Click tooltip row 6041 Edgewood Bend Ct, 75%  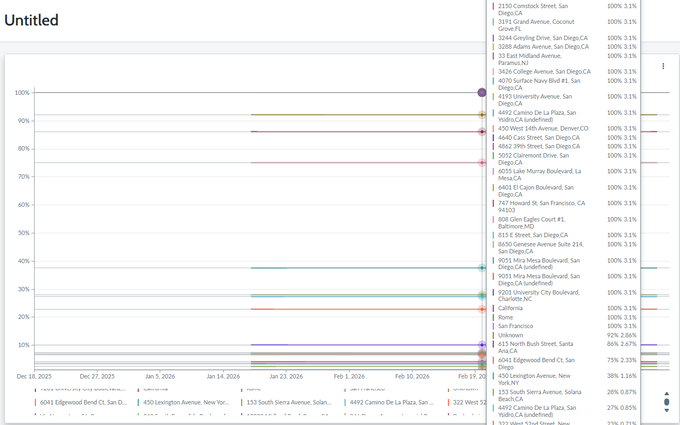[565, 363]
